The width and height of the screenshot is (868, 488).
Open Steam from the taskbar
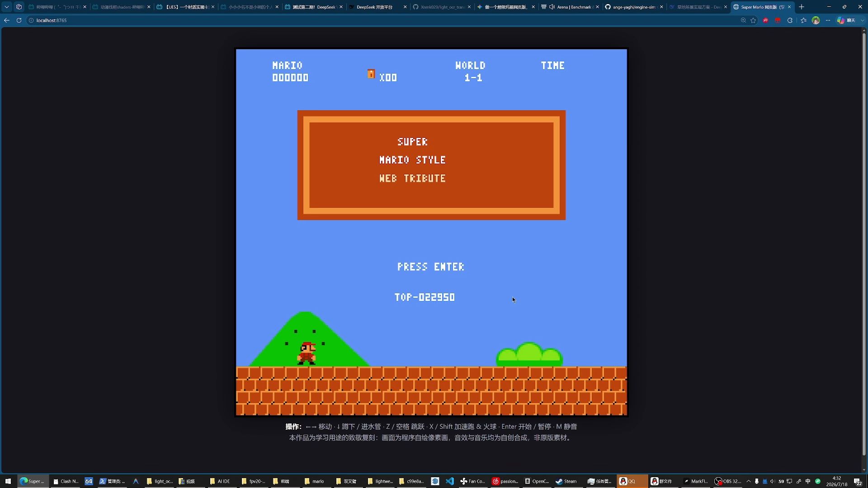click(x=566, y=481)
